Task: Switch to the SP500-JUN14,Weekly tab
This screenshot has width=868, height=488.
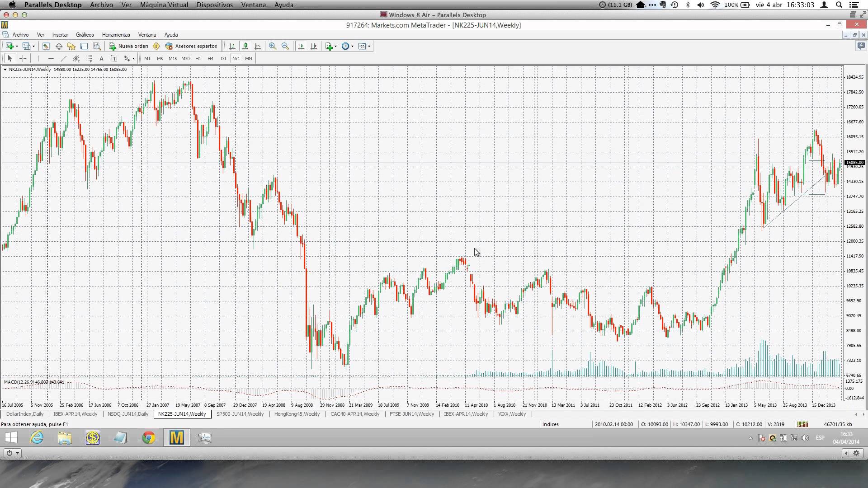Action: (x=240, y=414)
